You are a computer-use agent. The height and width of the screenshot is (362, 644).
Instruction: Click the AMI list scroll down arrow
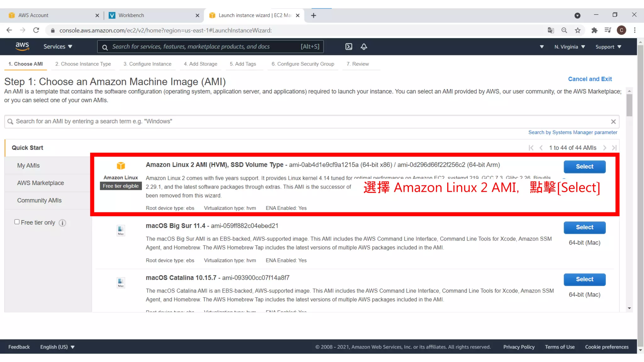(x=629, y=308)
